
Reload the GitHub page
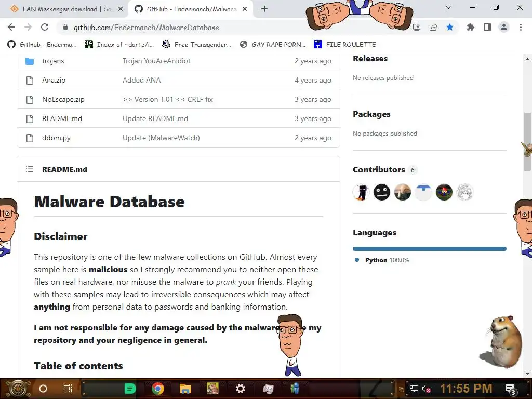45,27
